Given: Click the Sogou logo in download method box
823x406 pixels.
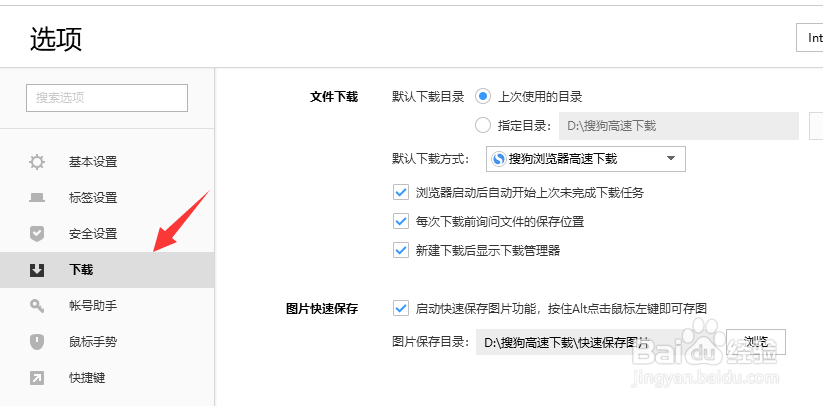Looking at the screenshot, I should point(499,159).
